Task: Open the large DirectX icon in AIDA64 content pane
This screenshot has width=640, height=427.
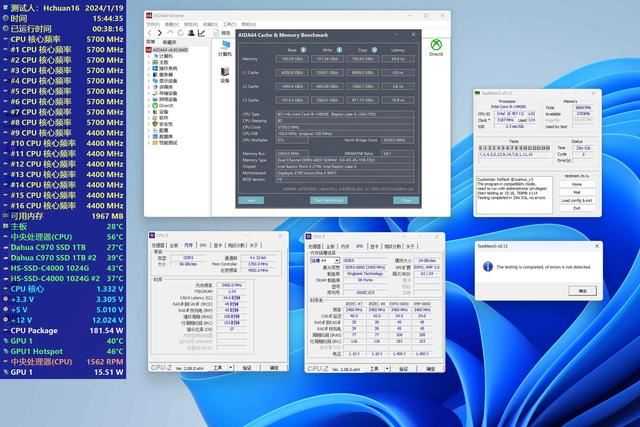Action: [x=436, y=44]
